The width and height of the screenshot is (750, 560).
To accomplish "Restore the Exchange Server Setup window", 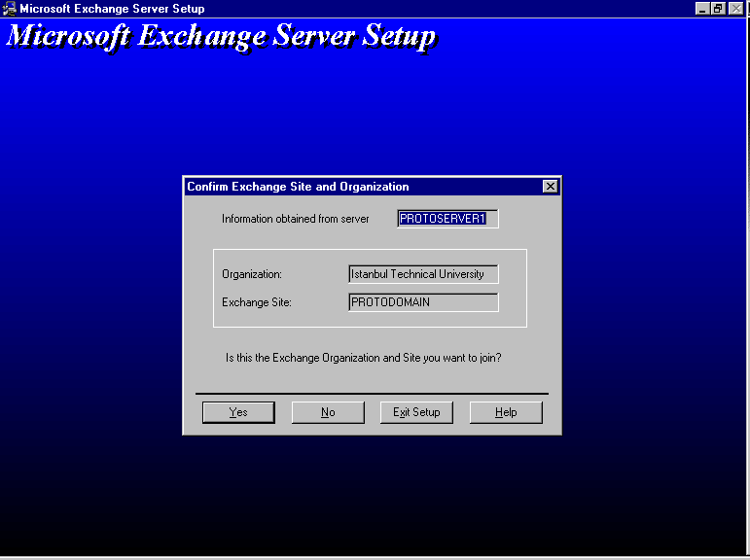I will point(718,9).
